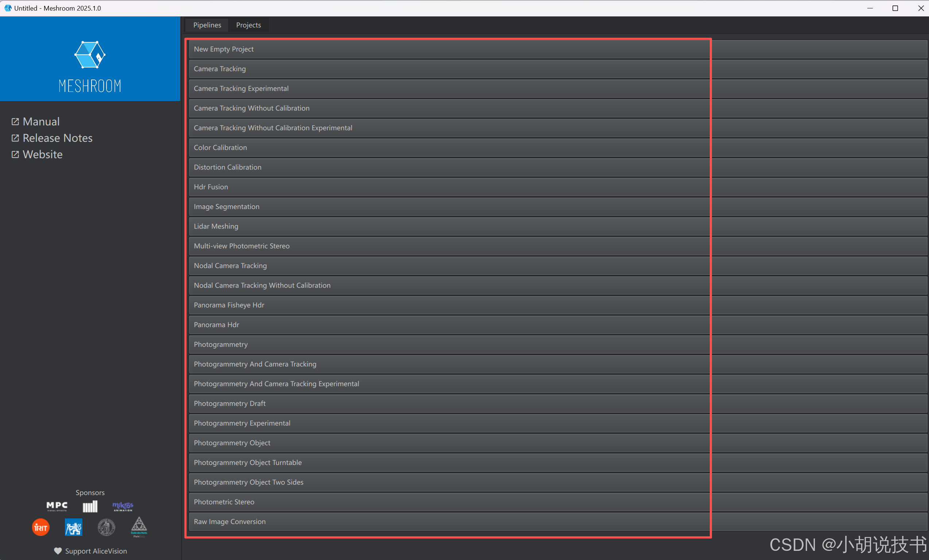Open the Website link
This screenshot has height=560, width=929.
[x=43, y=154]
